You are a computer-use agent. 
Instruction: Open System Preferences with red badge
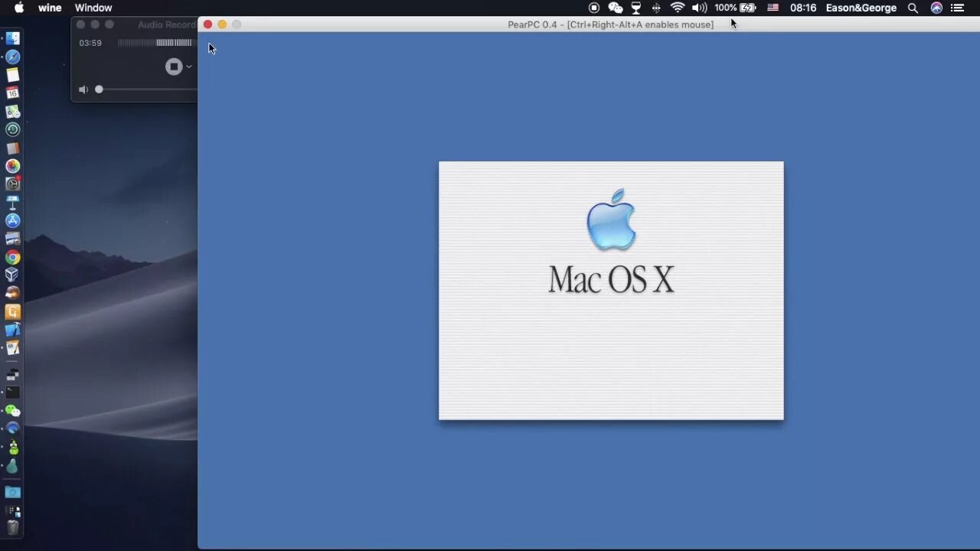pyautogui.click(x=13, y=184)
